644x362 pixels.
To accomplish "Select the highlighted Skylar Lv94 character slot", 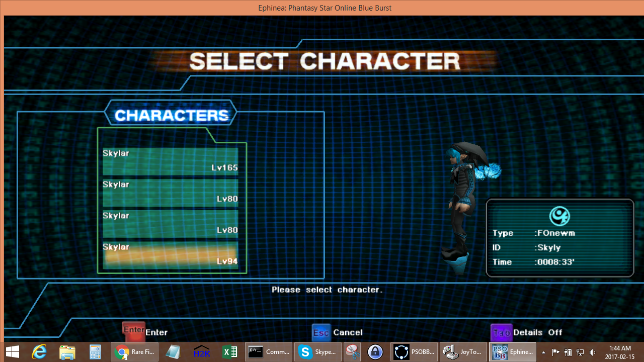I will [x=171, y=255].
